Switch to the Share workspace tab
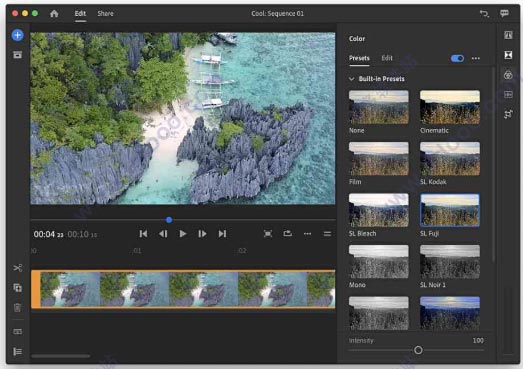The width and height of the screenshot is (523, 369). [105, 14]
